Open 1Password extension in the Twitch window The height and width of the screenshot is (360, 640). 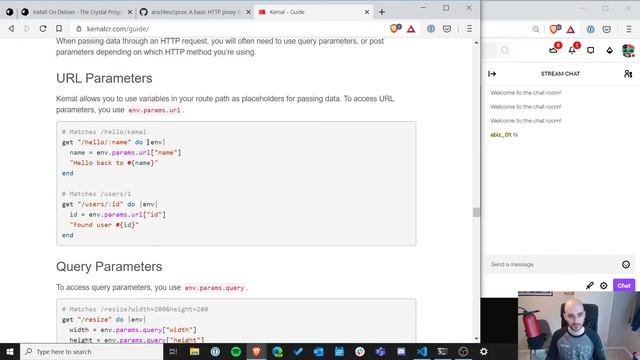(591, 29)
